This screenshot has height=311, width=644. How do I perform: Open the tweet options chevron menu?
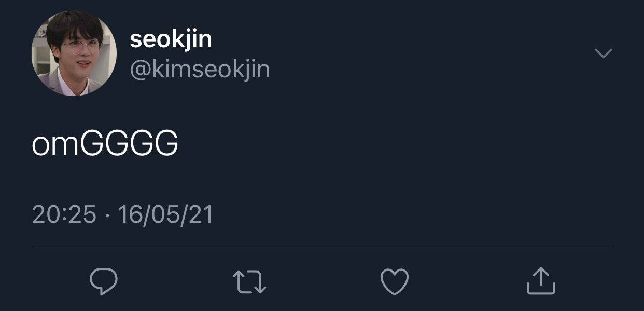tap(604, 53)
